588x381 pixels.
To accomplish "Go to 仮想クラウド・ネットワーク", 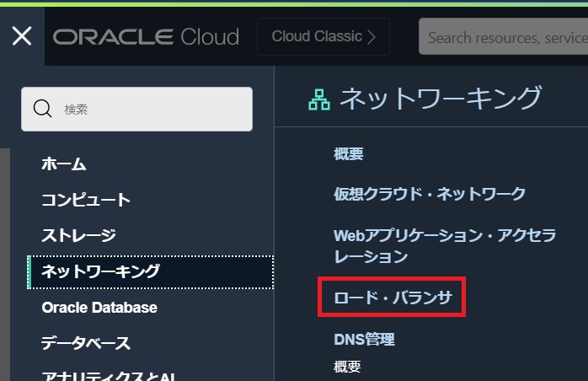I will coord(430,194).
